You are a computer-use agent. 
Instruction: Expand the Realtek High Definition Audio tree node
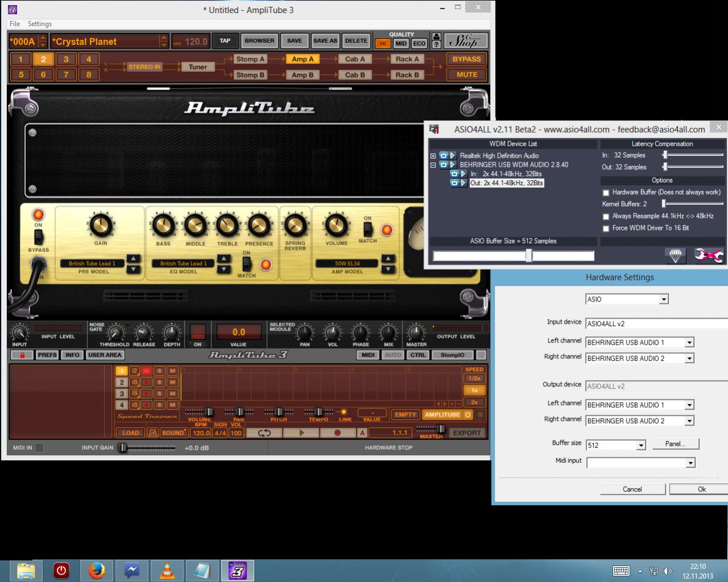[433, 155]
